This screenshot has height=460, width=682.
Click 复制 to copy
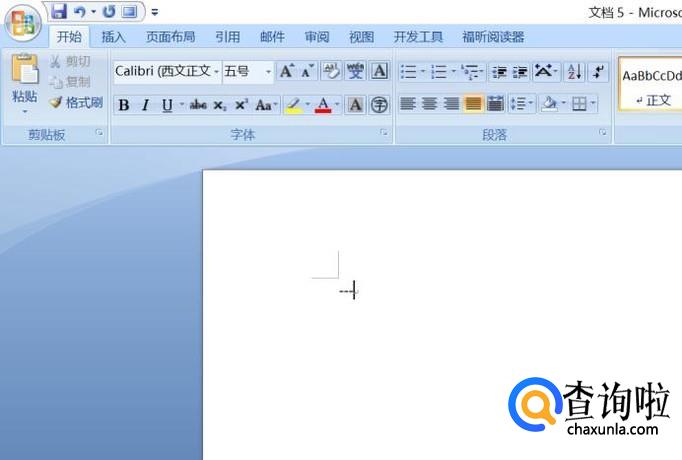click(70, 82)
